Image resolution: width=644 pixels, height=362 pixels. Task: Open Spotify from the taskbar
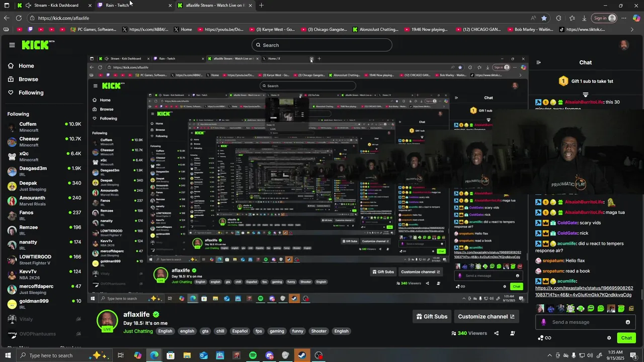pyautogui.click(x=253, y=355)
